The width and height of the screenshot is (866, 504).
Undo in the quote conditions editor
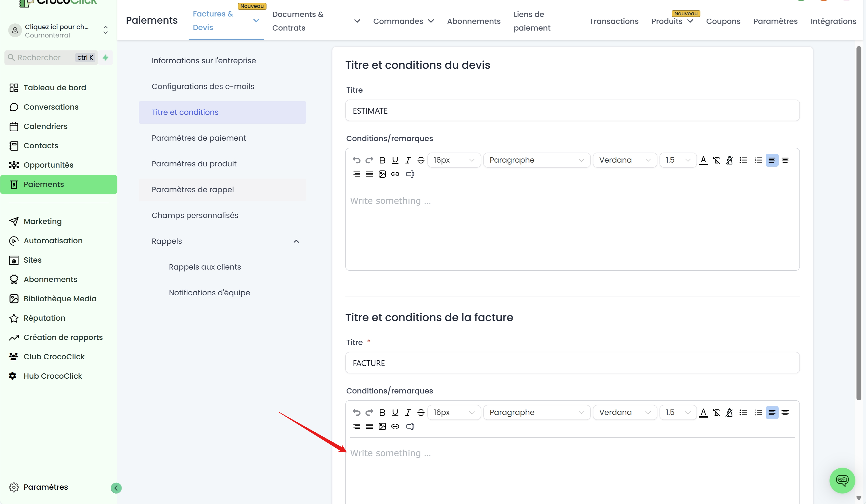coord(356,160)
